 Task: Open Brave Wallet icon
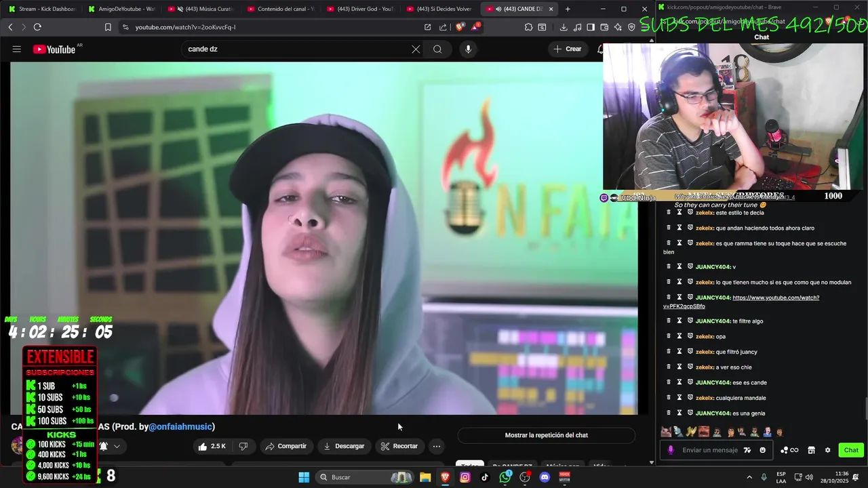pyautogui.click(x=604, y=27)
